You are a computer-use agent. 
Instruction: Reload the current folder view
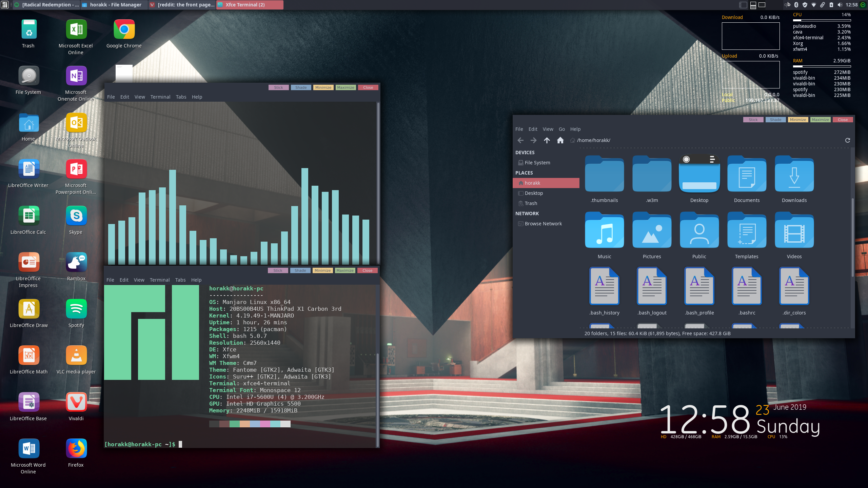(x=847, y=140)
